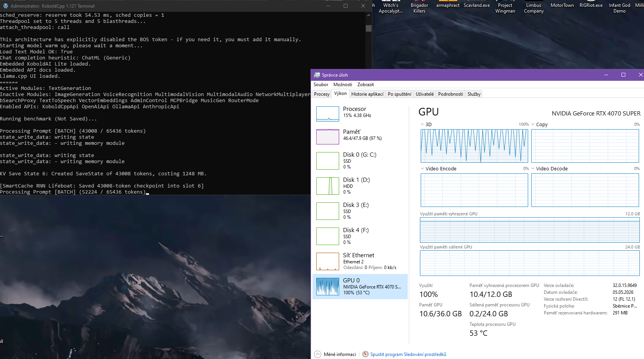The image size is (644, 359).
Task: Switch to the Podrobnosti tab
Action: pyautogui.click(x=450, y=94)
